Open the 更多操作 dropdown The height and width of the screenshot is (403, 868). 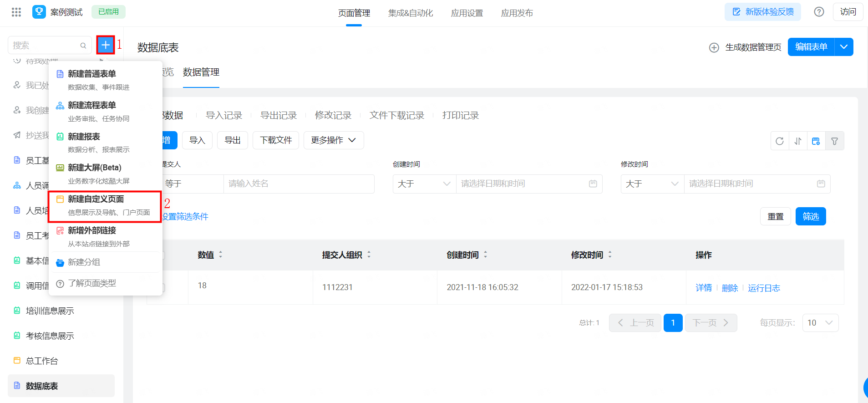pos(333,140)
